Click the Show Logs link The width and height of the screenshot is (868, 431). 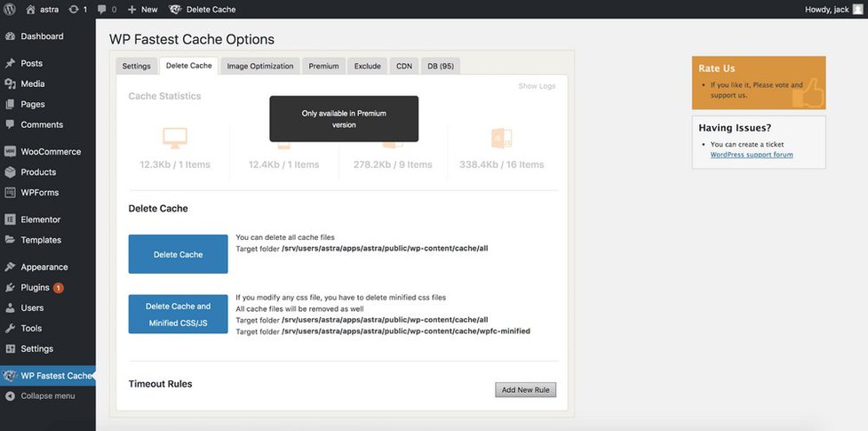[537, 86]
